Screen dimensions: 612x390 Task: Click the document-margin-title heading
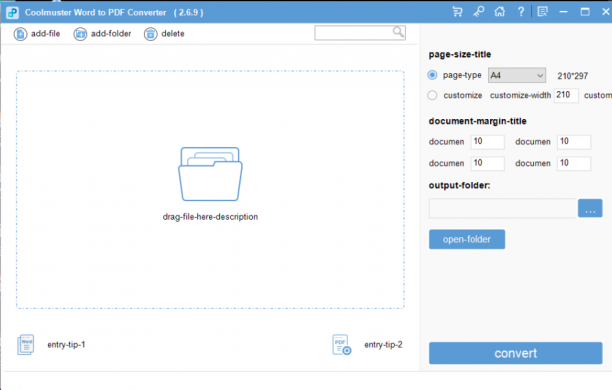point(477,121)
